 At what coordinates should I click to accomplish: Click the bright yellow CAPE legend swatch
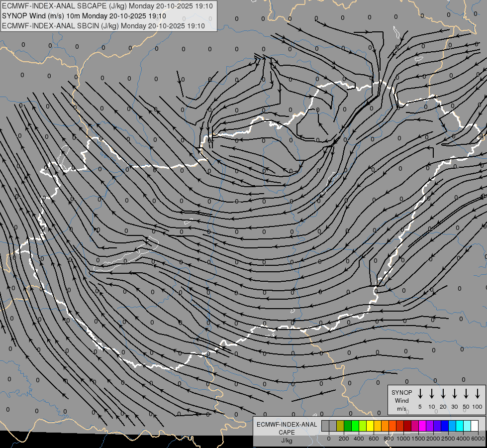coord(370,426)
